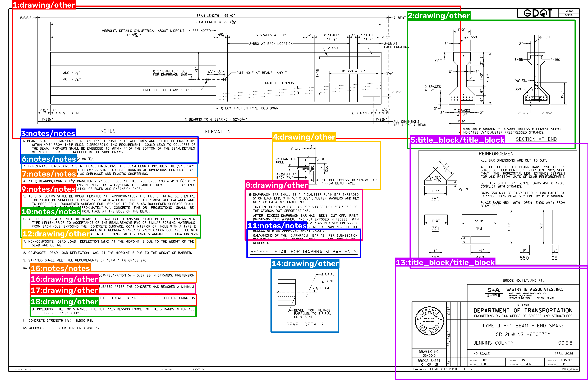588x380 pixels.
Task: Click 'BRIDGE SHEET 10 OF 21' box
Action: 429,362
